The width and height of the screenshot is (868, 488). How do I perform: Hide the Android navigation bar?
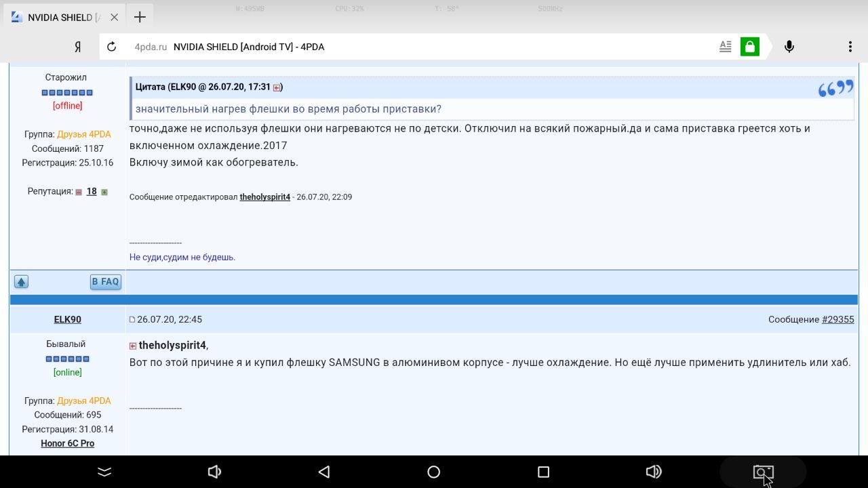pyautogui.click(x=104, y=472)
